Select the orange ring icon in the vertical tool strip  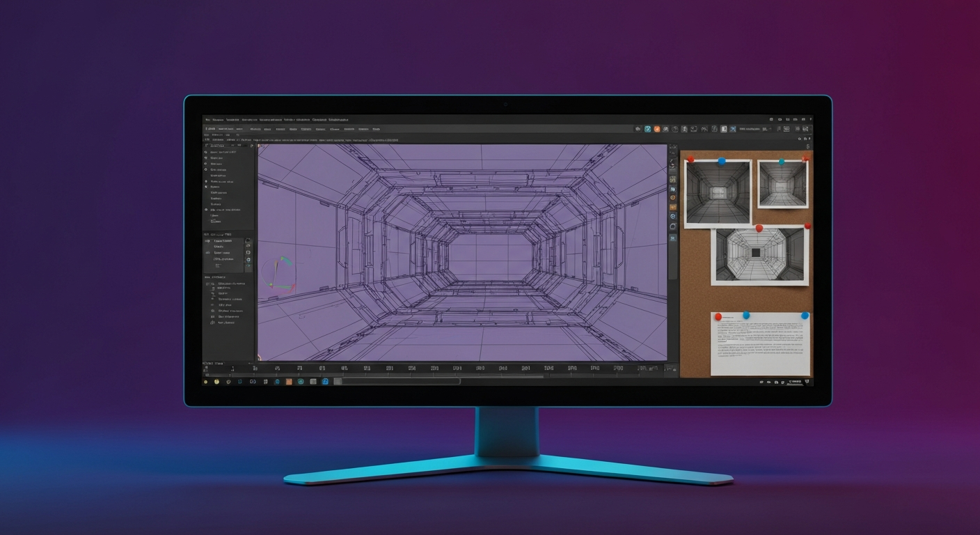pos(673,198)
